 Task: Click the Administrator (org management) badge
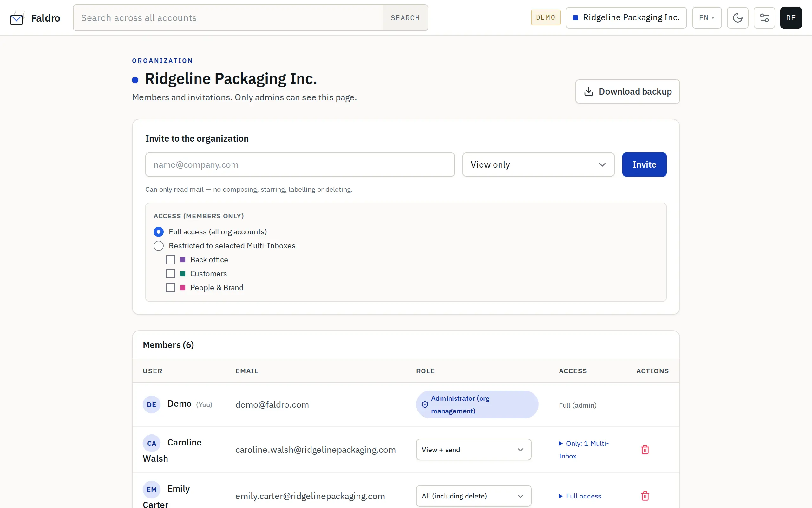click(x=477, y=404)
